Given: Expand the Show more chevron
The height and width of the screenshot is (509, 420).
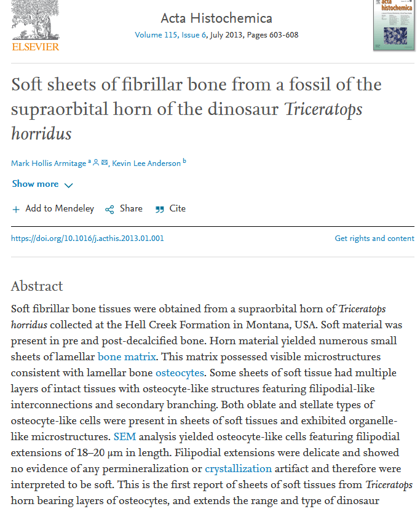Looking at the screenshot, I should click(68, 185).
